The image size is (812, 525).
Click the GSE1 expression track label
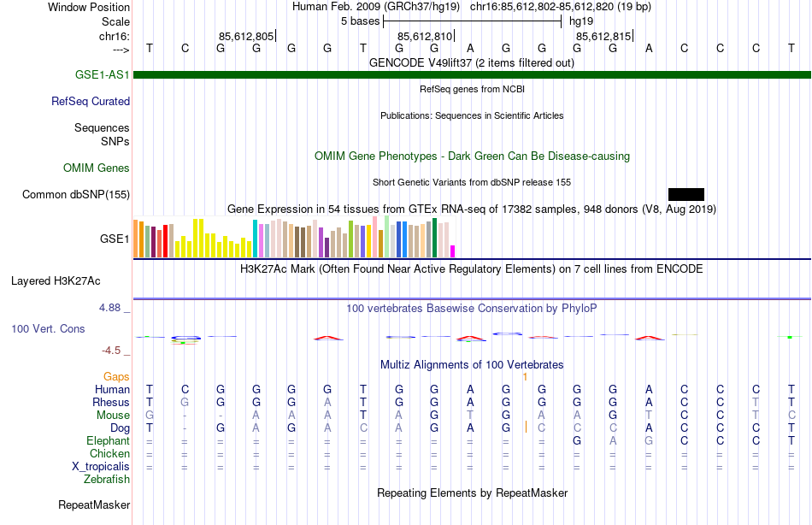[115, 239]
